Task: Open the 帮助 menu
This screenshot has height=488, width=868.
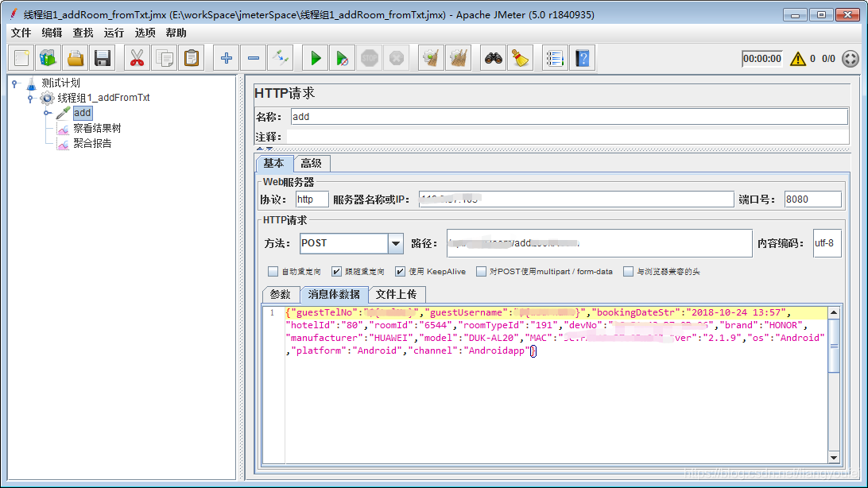Action: 176,33
